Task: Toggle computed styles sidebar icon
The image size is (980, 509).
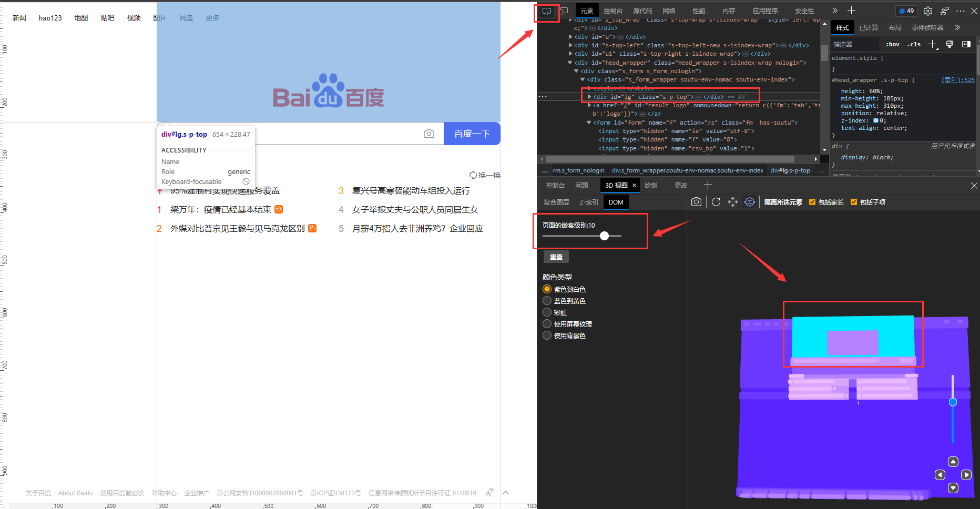Action: click(966, 44)
